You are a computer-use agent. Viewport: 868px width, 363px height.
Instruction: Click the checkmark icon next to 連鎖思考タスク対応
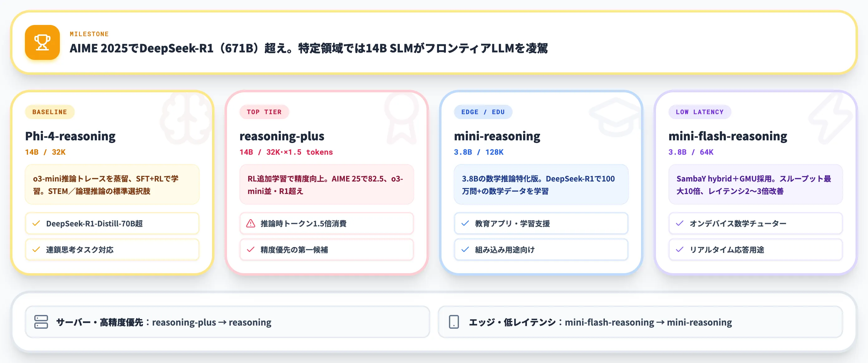(36, 250)
